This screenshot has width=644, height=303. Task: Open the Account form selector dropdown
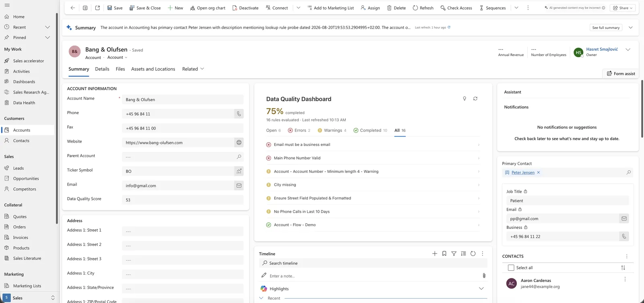[117, 58]
